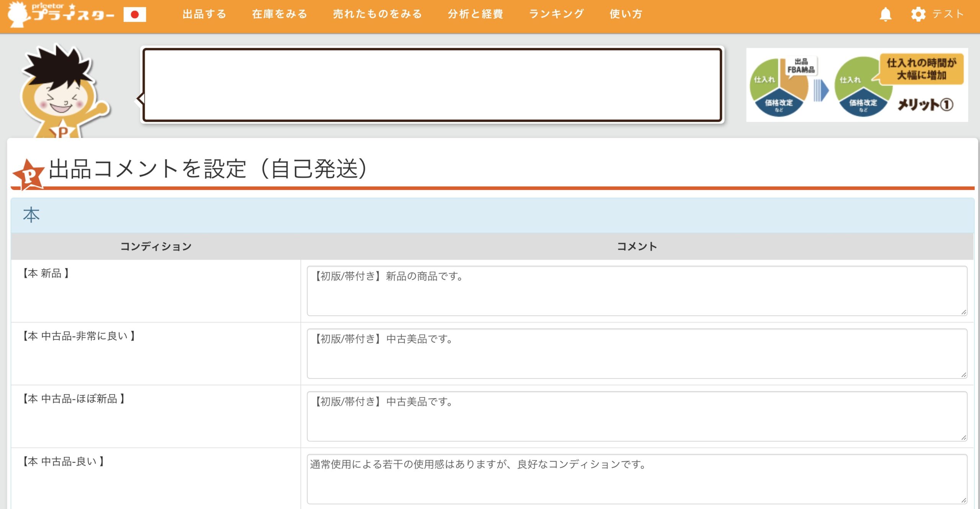This screenshot has width=980, height=509.
Task: Click the メリット① banner image
Action: point(857,85)
